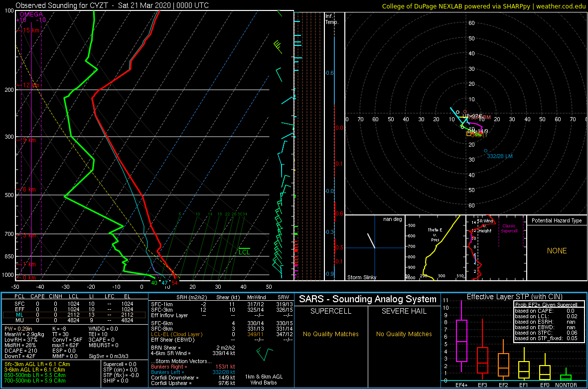Select the SUPERCELL column heading
The image size is (588, 389).
(331, 312)
